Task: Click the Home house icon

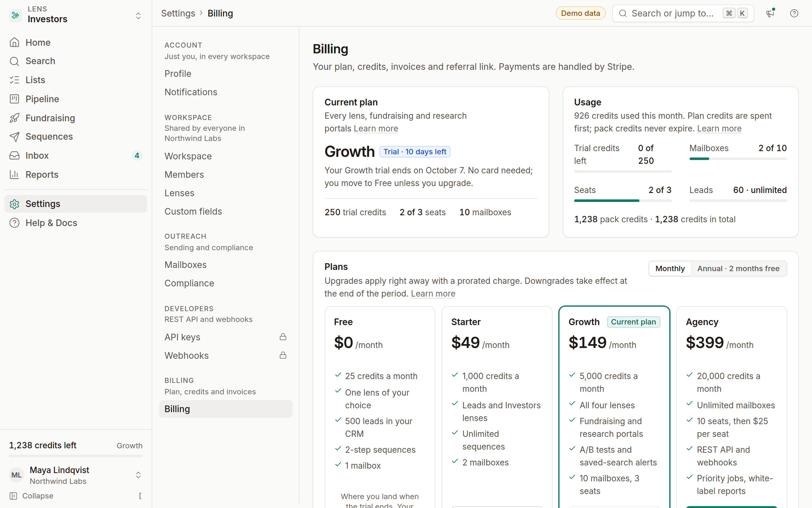Action: tap(14, 43)
